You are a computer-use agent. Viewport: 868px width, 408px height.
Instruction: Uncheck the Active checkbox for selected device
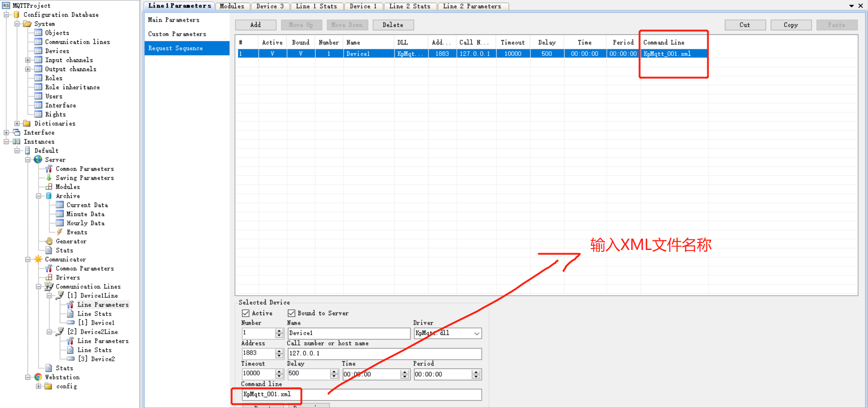point(245,313)
